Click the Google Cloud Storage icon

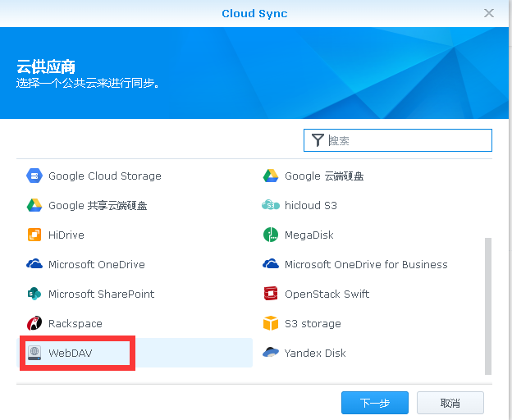[x=34, y=176]
